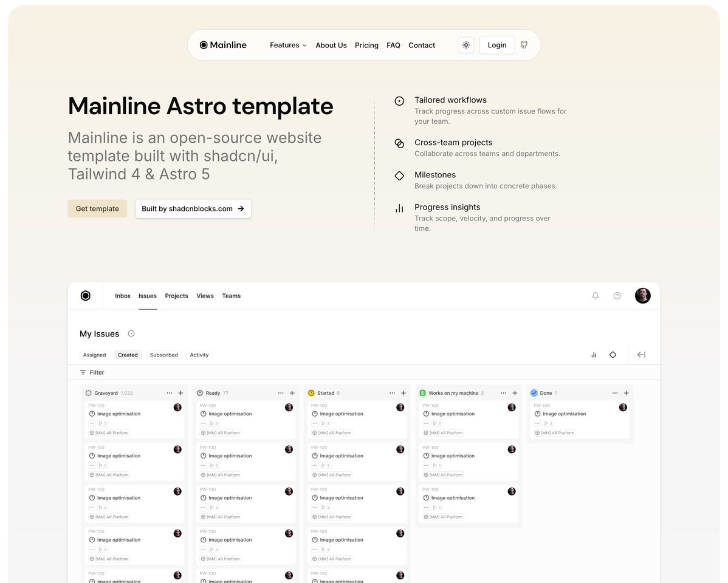728x583 pixels.
Task: Switch to the Inbox tab
Action: click(123, 296)
